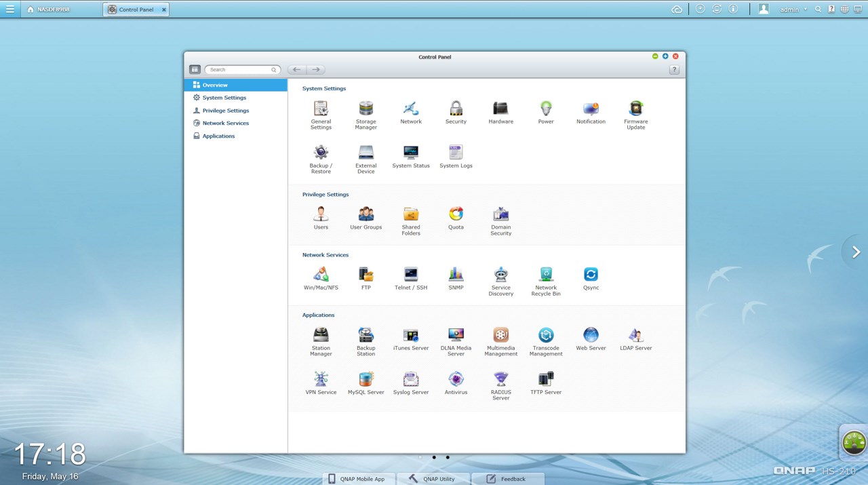Open the QNAP Mobile App link
Screen dimensions: 868x485
(358, 479)
